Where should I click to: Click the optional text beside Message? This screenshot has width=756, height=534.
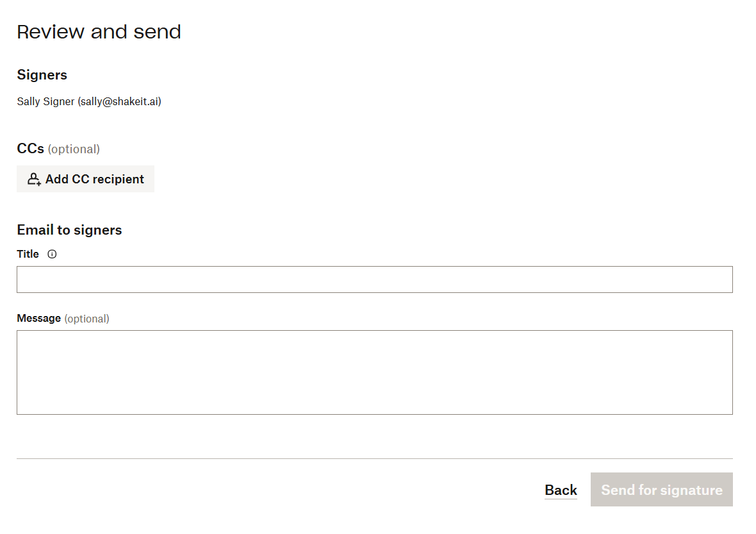[86, 319]
